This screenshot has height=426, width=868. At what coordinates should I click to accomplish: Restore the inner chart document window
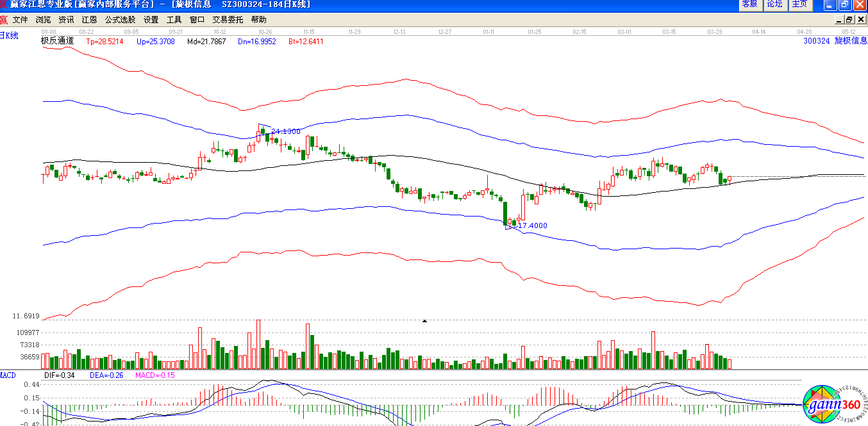[x=848, y=20]
